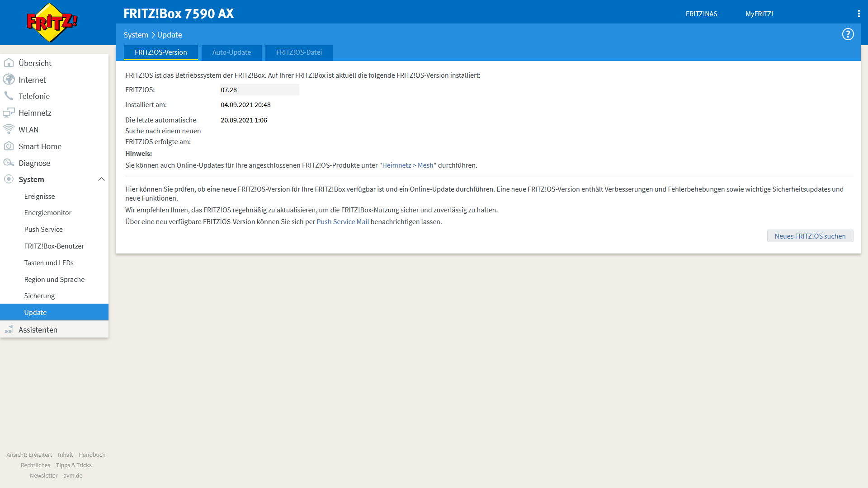Click the Assistenten icon
Image resolution: width=868 pixels, height=488 pixels.
(x=9, y=329)
